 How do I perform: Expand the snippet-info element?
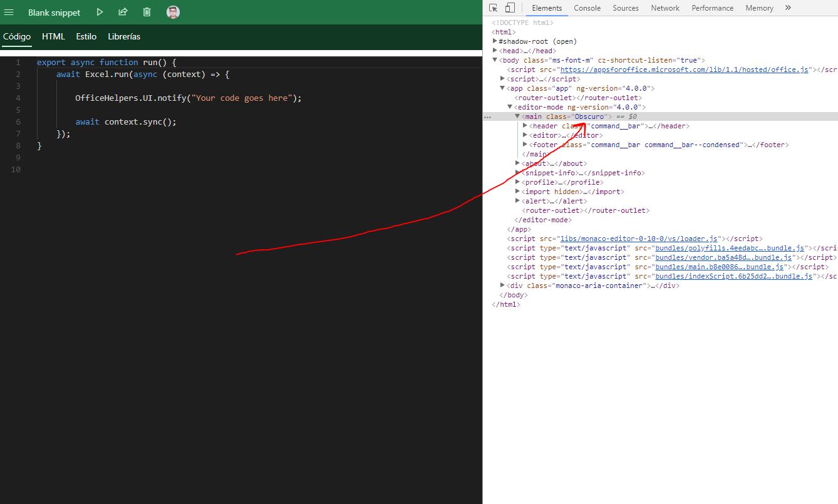[518, 172]
